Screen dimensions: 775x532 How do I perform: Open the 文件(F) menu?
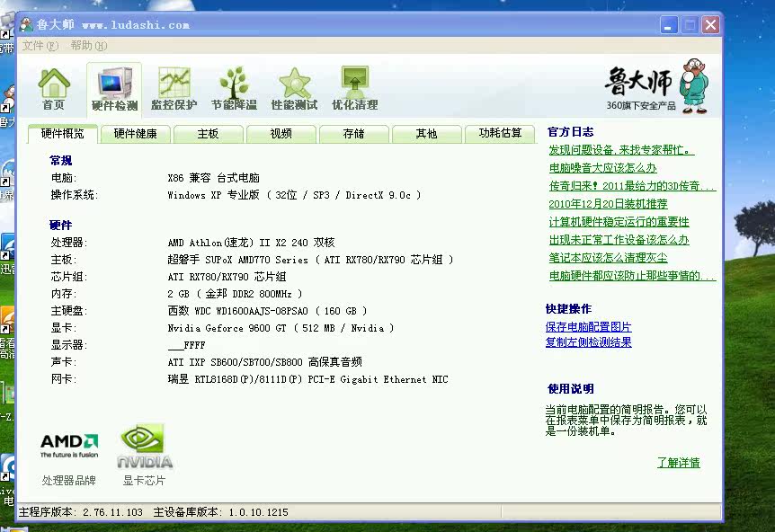click(x=40, y=46)
